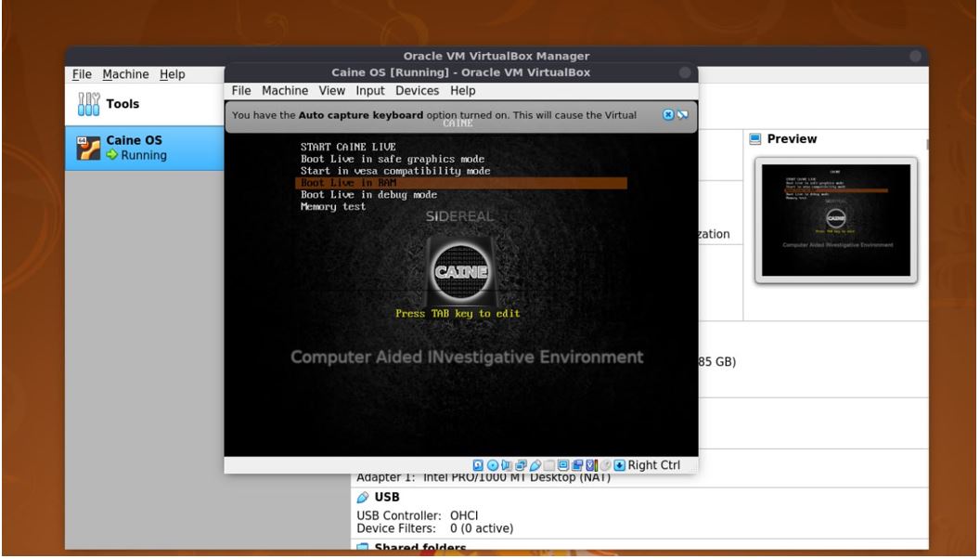
Task: Click the audio speaker status bar icon
Action: click(x=507, y=465)
